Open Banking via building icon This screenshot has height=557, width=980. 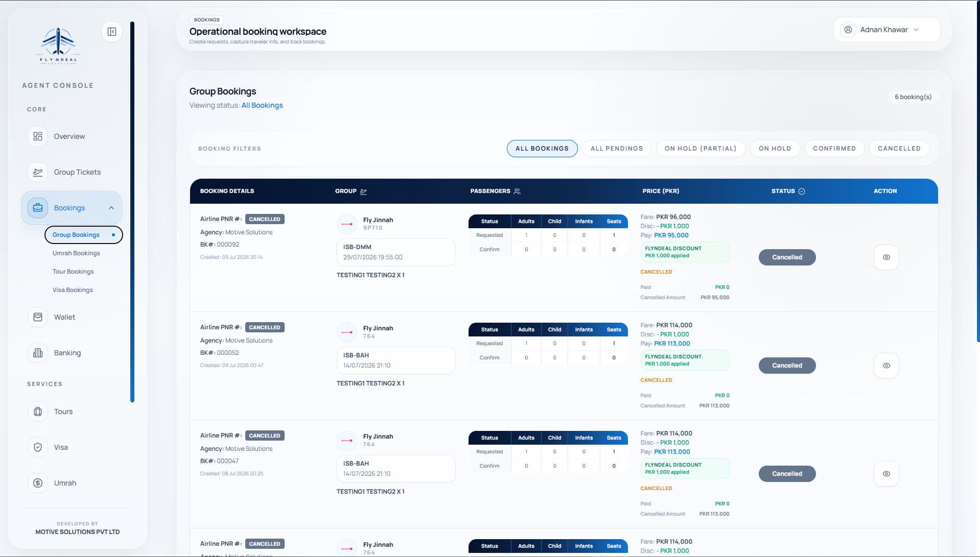[38, 353]
